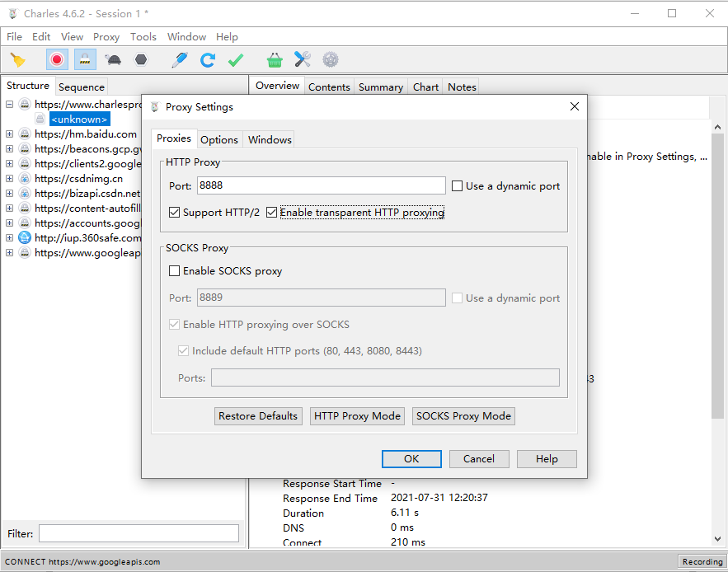Open the Summary tab

point(381,87)
